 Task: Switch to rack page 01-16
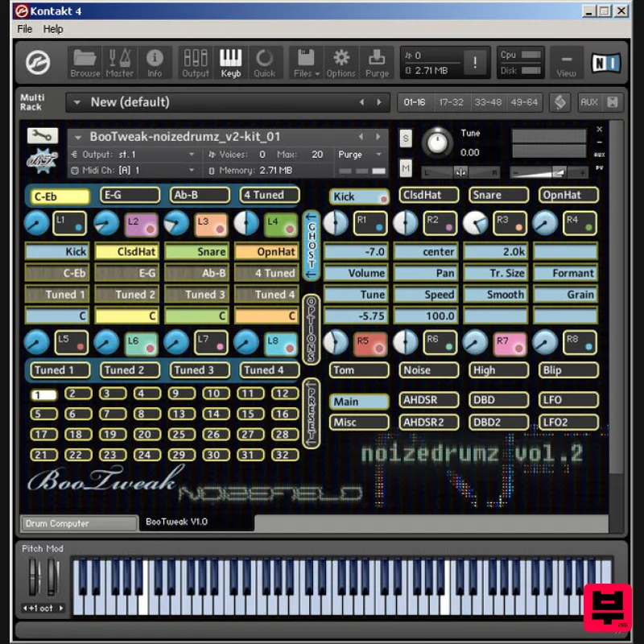(415, 102)
